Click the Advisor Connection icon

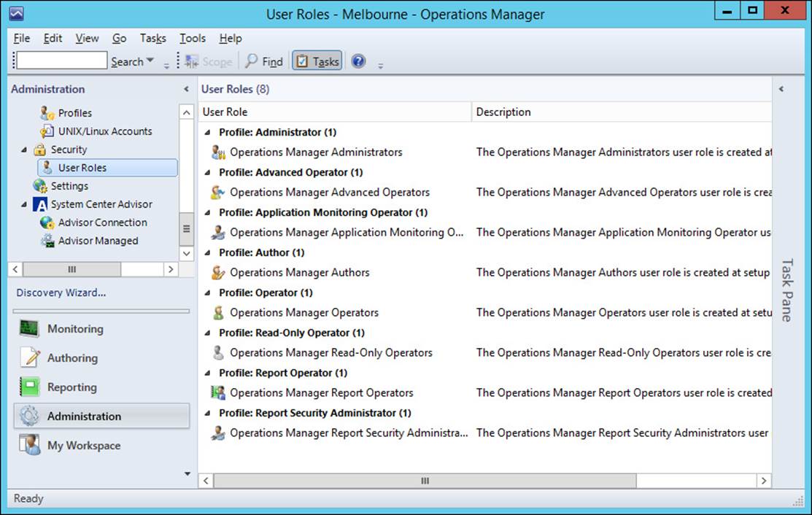47,222
